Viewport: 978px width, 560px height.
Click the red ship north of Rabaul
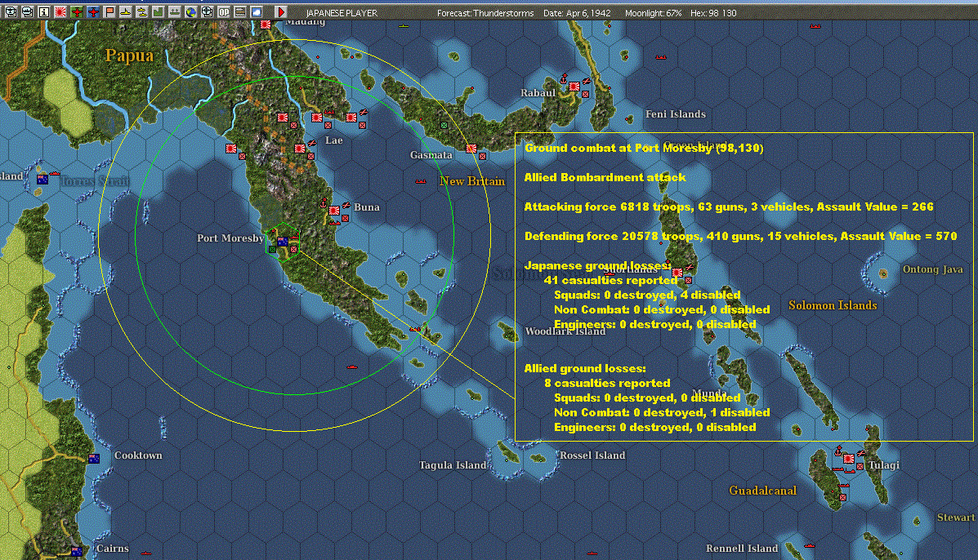tap(661, 57)
